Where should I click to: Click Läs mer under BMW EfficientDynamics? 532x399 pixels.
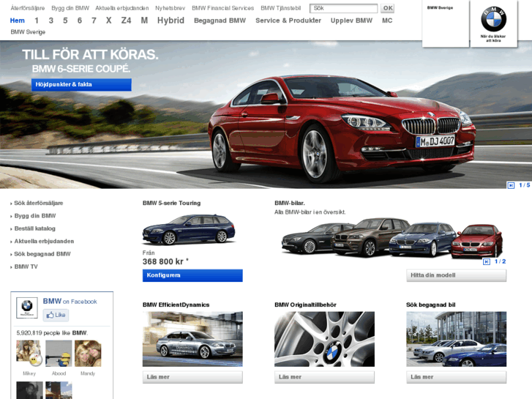(192, 377)
